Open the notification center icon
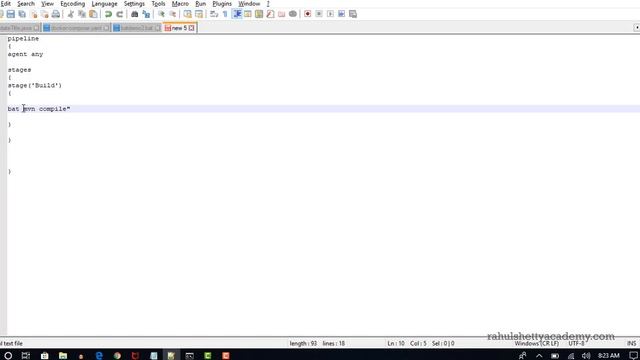The height and width of the screenshot is (360, 640). [633, 356]
